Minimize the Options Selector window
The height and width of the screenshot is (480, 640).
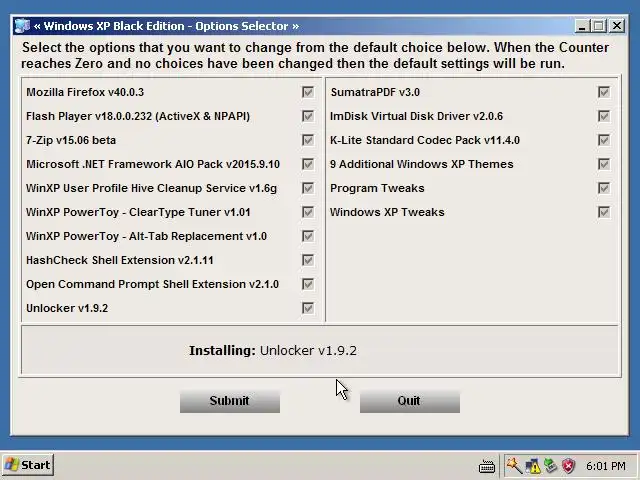[x=582, y=26]
